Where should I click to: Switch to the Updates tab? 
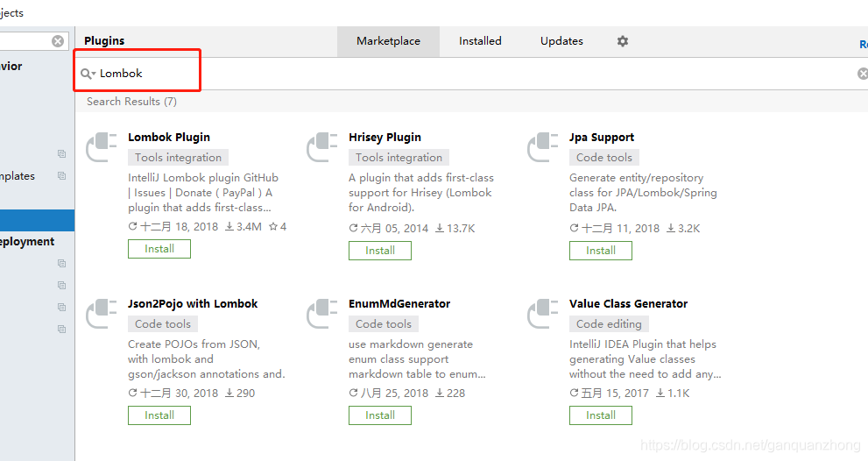click(x=561, y=41)
